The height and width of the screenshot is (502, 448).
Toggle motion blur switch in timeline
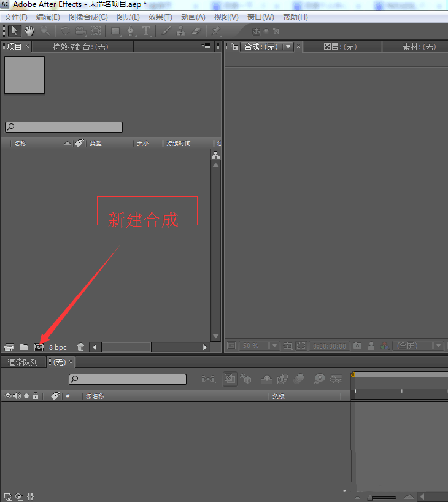[298, 379]
